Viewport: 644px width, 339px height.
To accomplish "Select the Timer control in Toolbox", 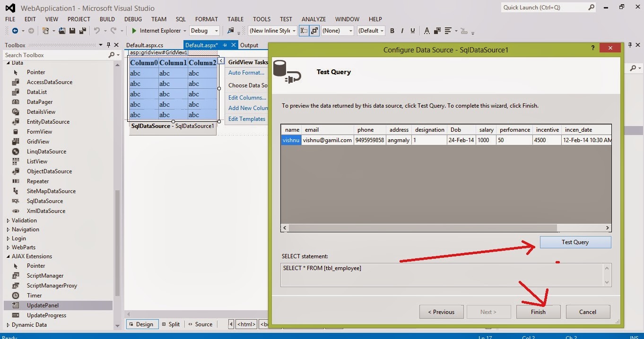I will tap(34, 296).
